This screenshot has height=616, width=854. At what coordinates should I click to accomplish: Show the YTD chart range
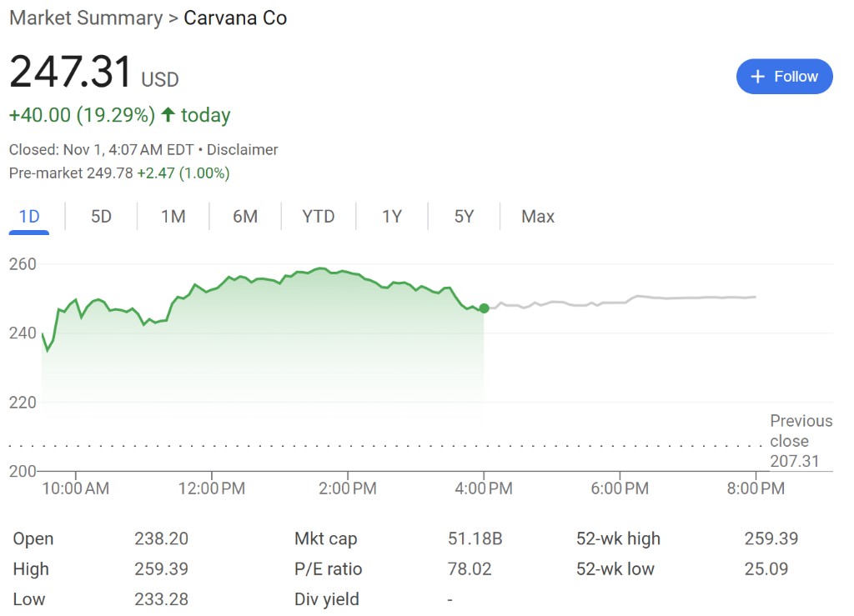(x=319, y=217)
